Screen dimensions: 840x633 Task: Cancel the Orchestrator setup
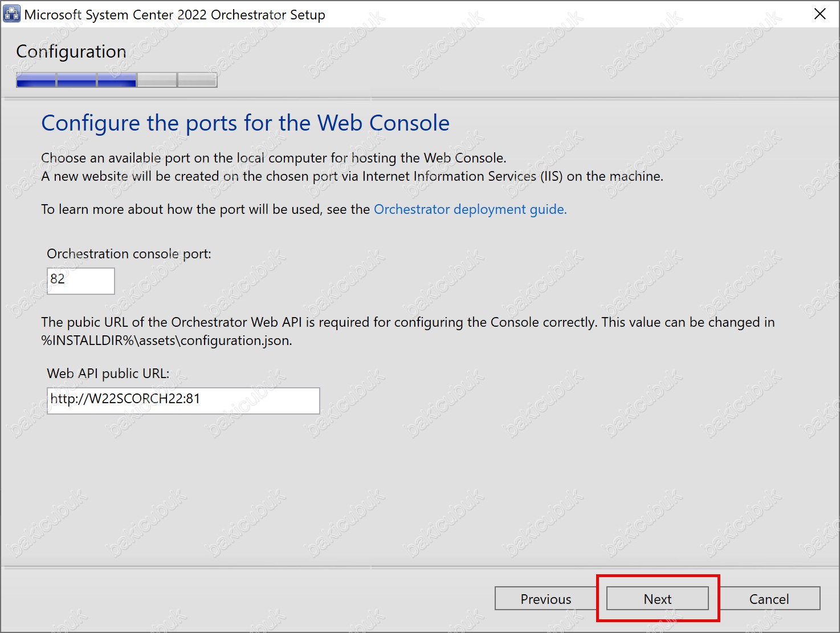769,599
